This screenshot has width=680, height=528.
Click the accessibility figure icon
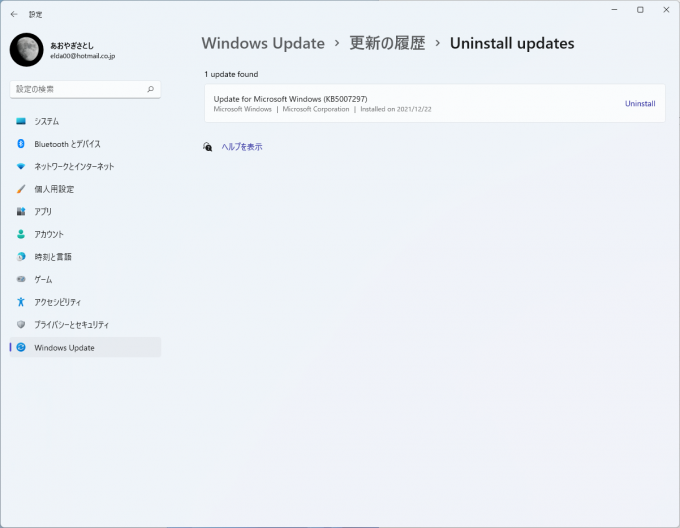[21, 302]
